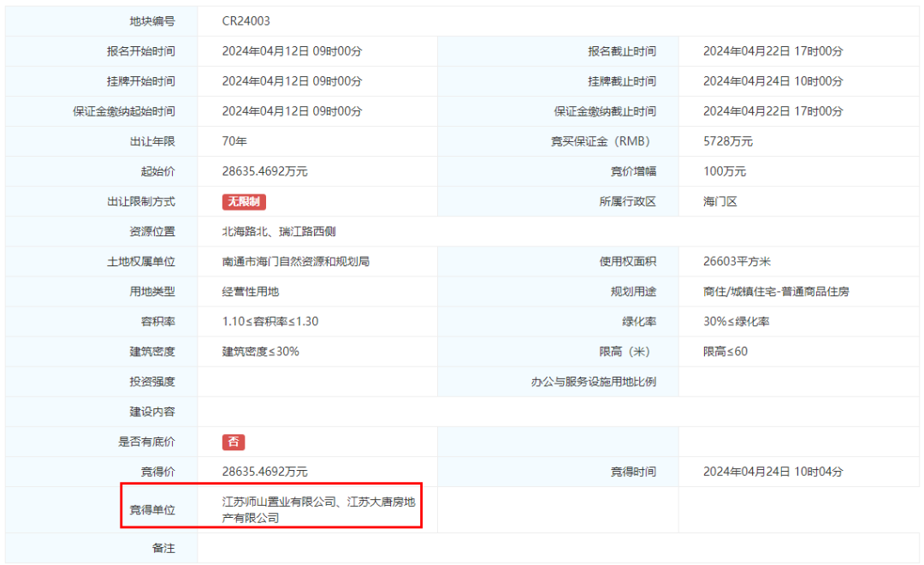Click the 出让年限 label
The height and width of the screenshot is (565, 924).
pos(152,141)
